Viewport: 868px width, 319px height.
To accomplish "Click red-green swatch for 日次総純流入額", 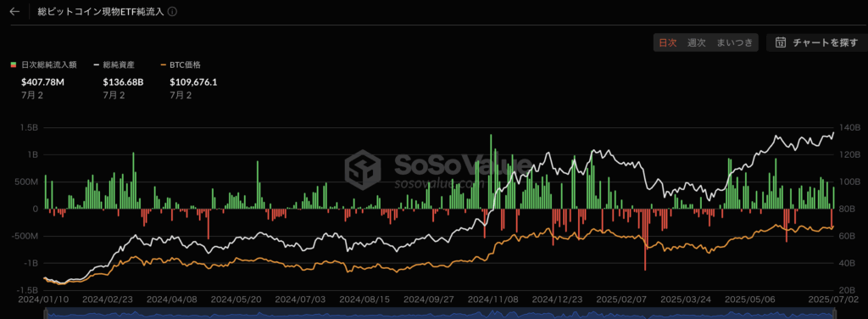I will pyautogui.click(x=14, y=64).
